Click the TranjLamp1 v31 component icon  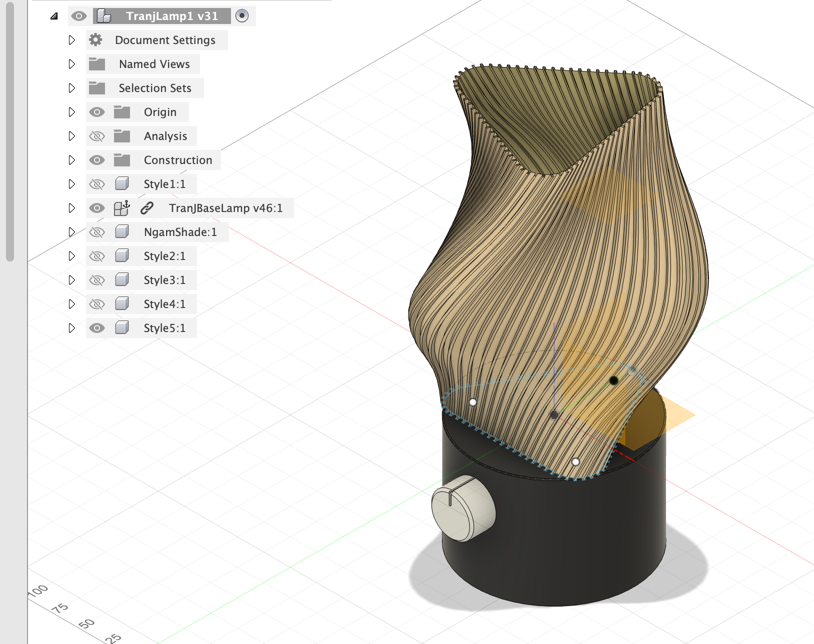(104, 16)
